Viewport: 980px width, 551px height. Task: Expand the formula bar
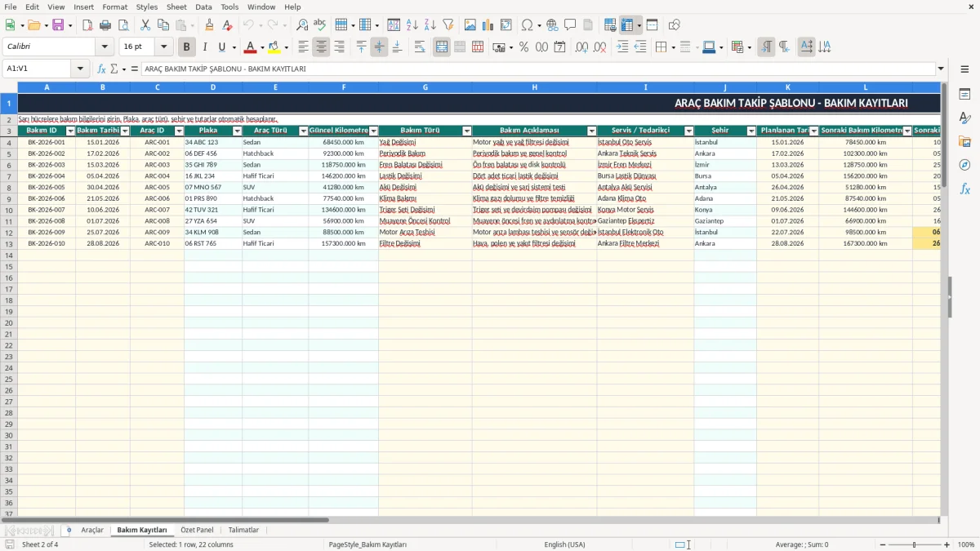pos(942,69)
